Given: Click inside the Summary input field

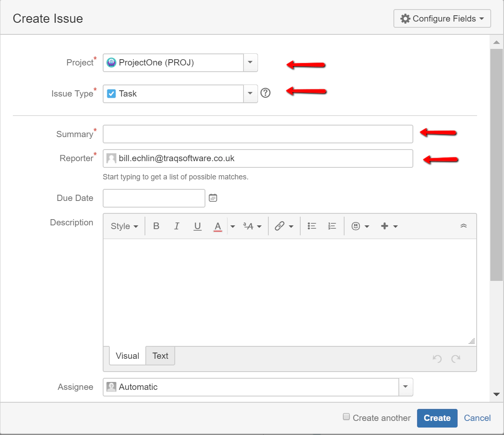Looking at the screenshot, I should click(x=257, y=134).
